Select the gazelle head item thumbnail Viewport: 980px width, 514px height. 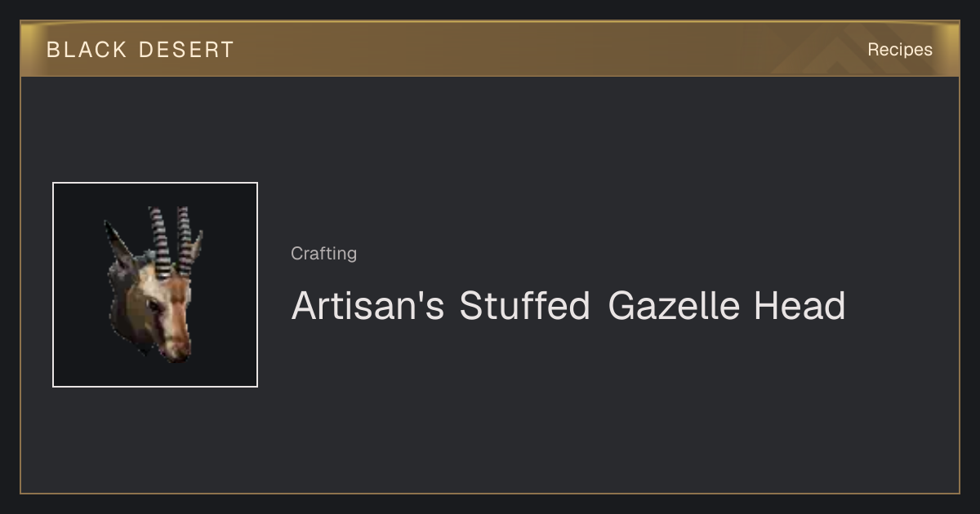pos(155,285)
